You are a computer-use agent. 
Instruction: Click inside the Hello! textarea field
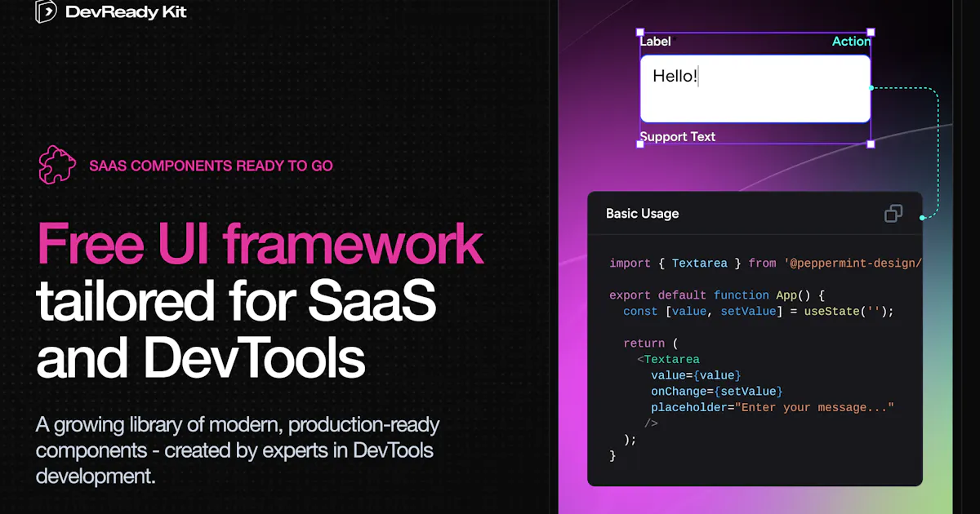click(755, 89)
